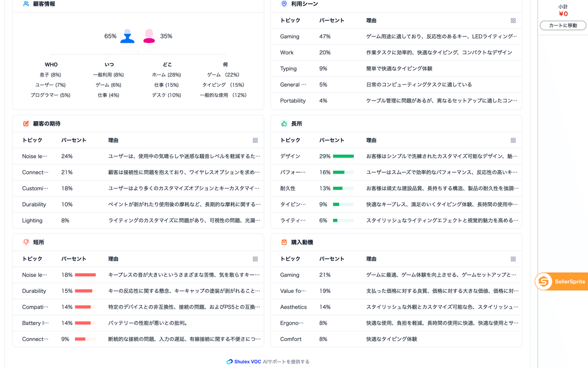Open the SellerSprite floating widget
This screenshot has width=588, height=368.
point(562,281)
